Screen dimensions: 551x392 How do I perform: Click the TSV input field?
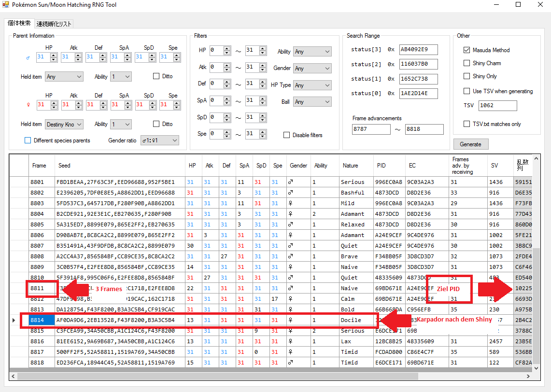click(x=497, y=106)
